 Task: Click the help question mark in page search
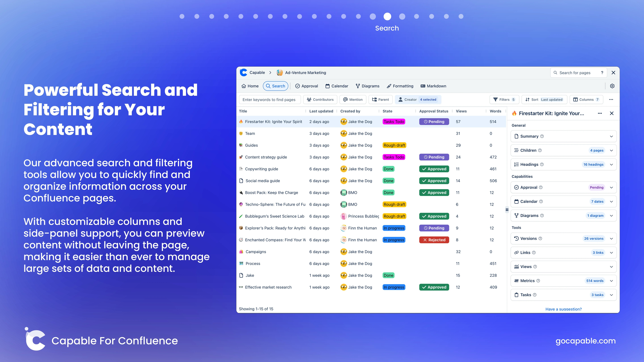tap(602, 73)
